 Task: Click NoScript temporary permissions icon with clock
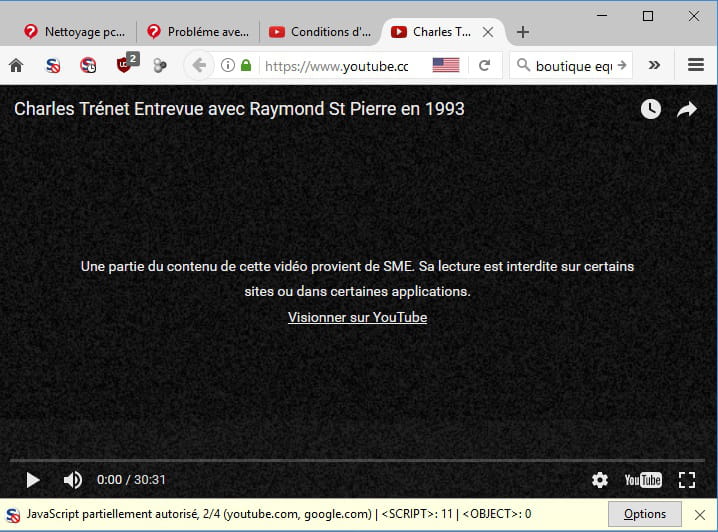(x=88, y=65)
